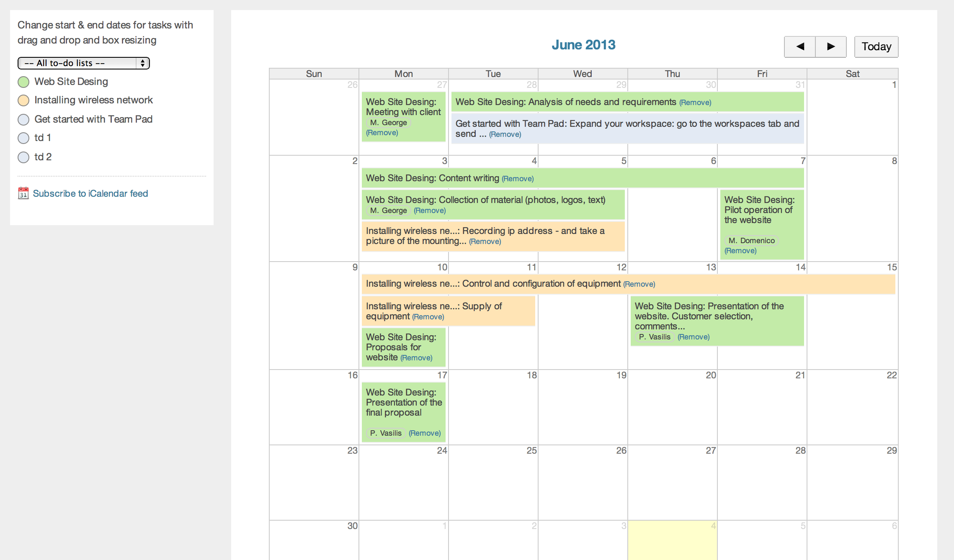This screenshot has height=560, width=954.
Task: Remove the Content writing task
Action: [518, 179]
